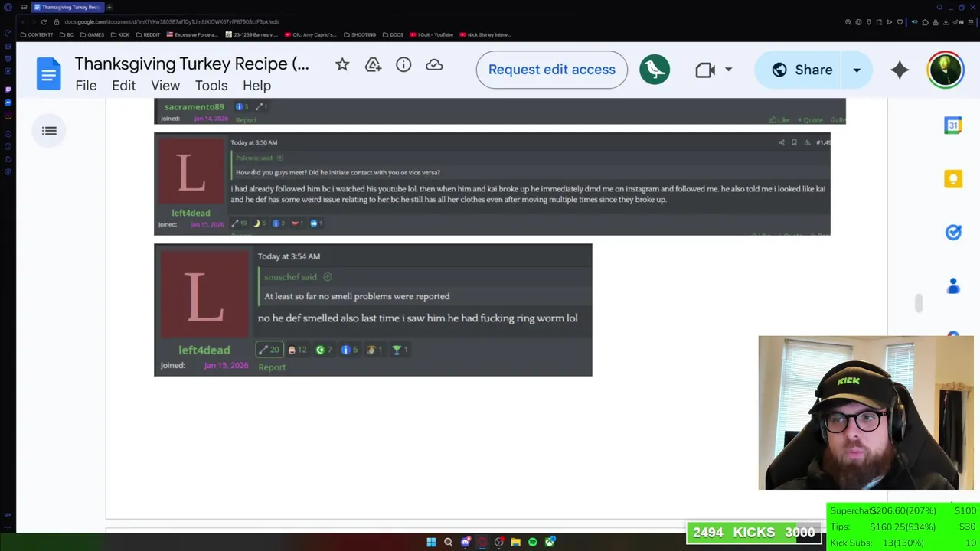Click the green bird extension icon
The image size is (980, 551).
pyautogui.click(x=655, y=70)
